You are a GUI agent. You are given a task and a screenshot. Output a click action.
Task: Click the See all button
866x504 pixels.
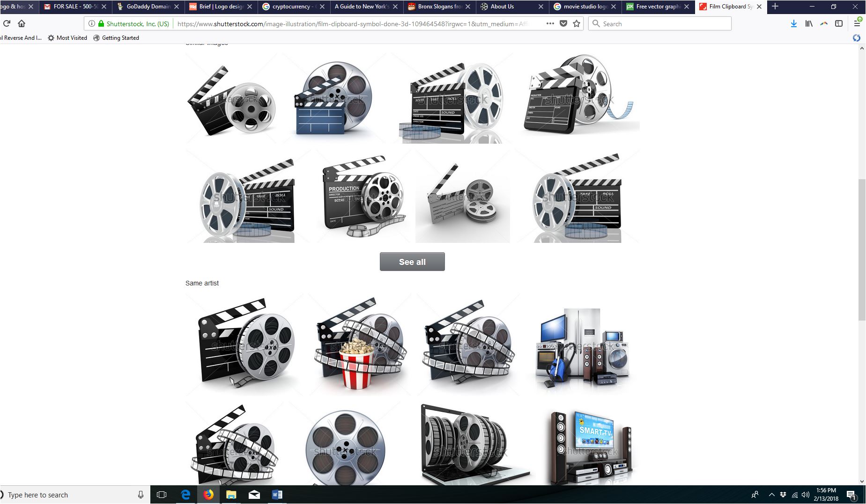coord(412,262)
